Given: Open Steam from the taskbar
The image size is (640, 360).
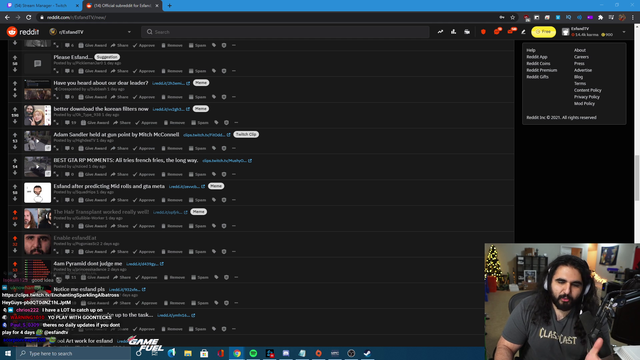Looking at the screenshot, I should pyautogui.click(x=367, y=353).
